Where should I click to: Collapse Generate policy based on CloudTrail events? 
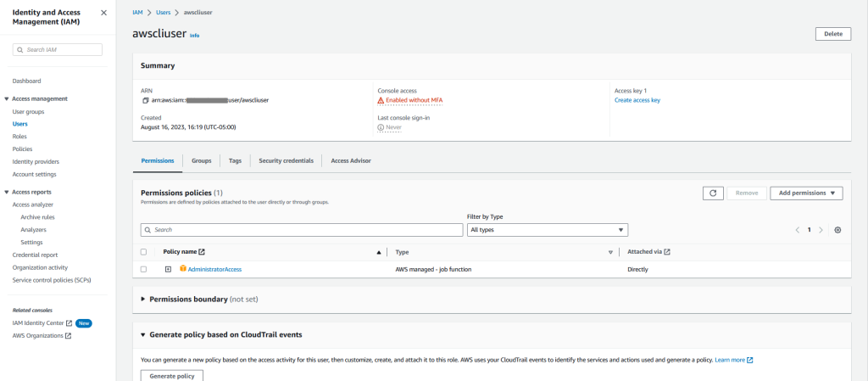143,334
